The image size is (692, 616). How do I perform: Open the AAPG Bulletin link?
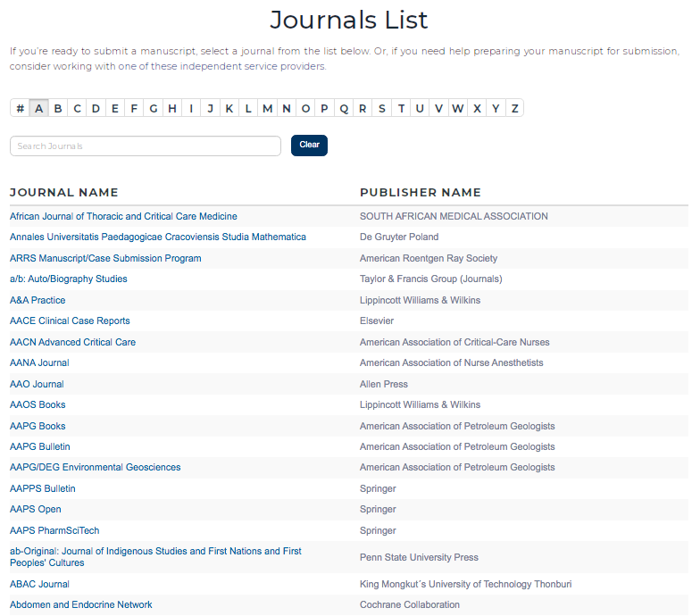[x=39, y=446]
